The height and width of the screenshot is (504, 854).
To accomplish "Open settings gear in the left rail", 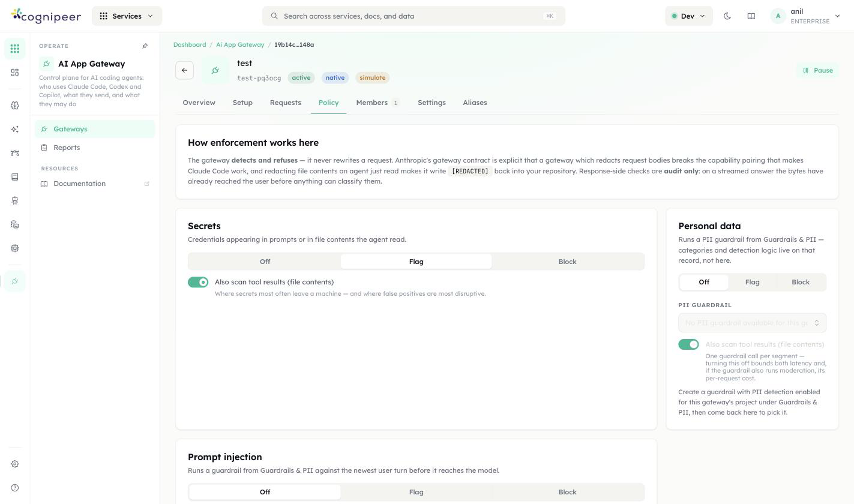I will pos(15,464).
